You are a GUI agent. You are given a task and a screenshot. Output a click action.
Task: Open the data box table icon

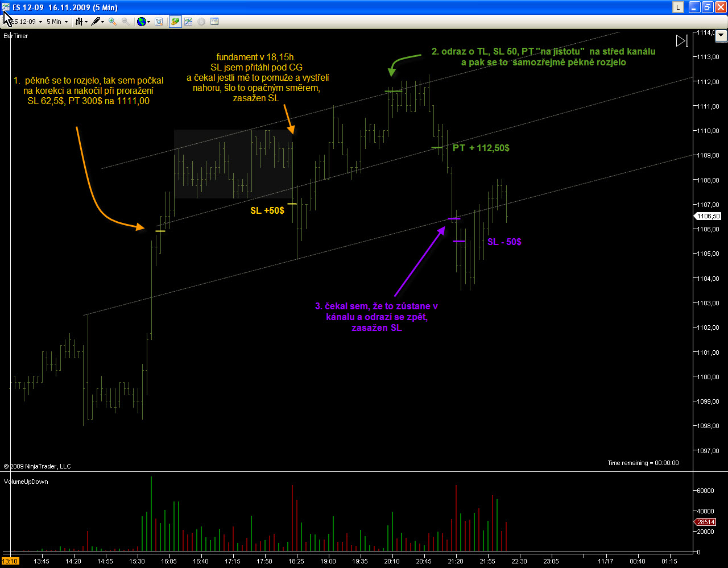[214, 22]
